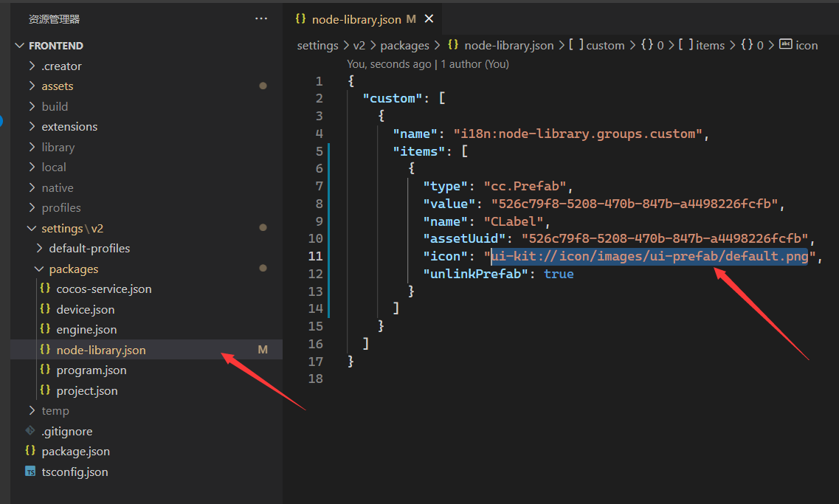Collapse the packages folder in the tree

[x=40, y=269]
